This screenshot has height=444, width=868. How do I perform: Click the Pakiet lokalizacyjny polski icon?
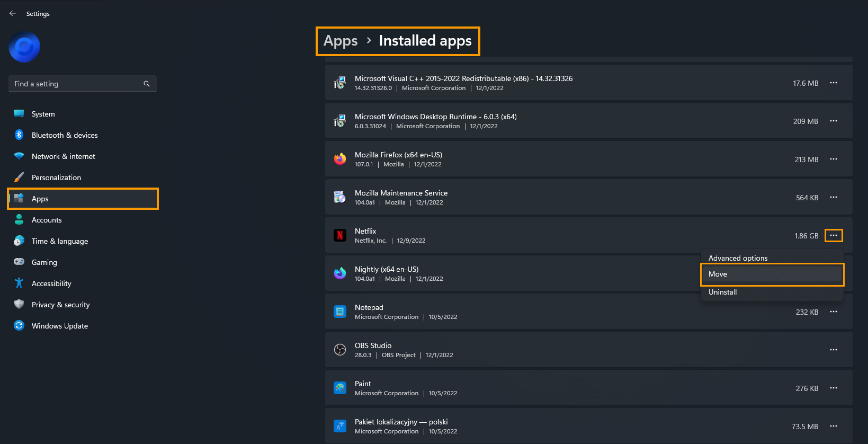click(340, 426)
